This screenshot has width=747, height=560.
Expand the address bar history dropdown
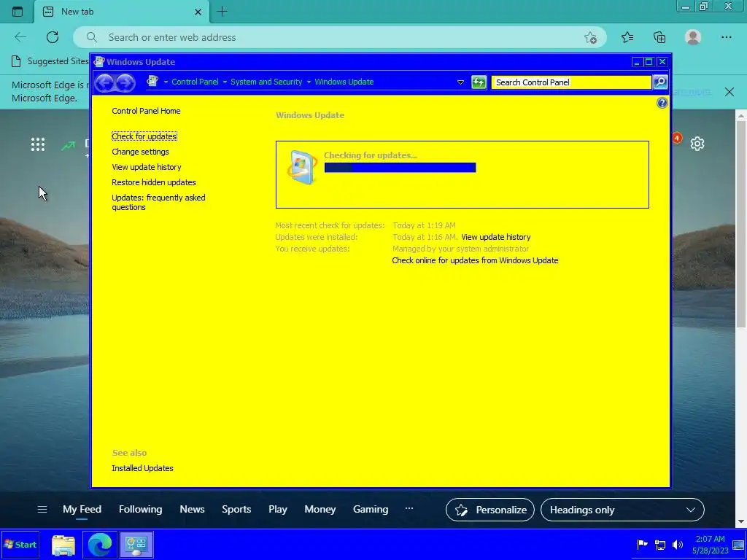point(460,82)
